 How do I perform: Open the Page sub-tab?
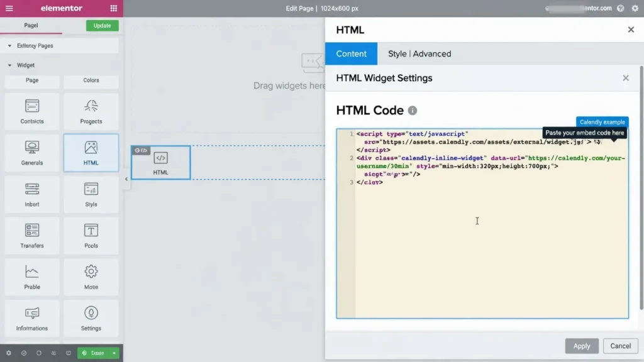32,80
